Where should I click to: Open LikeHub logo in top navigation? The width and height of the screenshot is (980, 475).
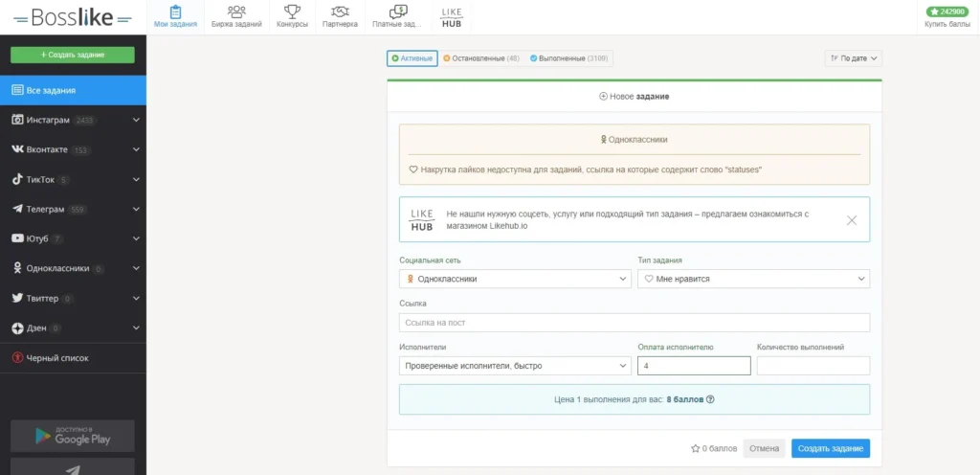pyautogui.click(x=452, y=17)
